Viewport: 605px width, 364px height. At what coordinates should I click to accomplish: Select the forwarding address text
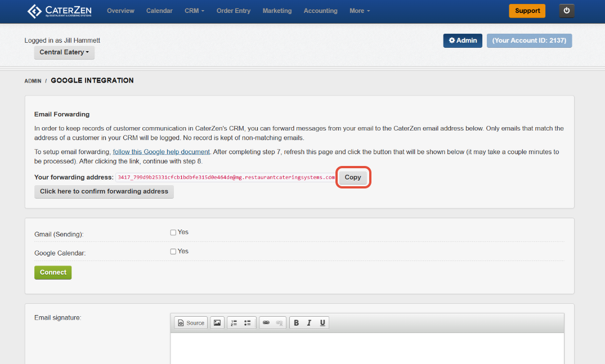click(x=226, y=177)
